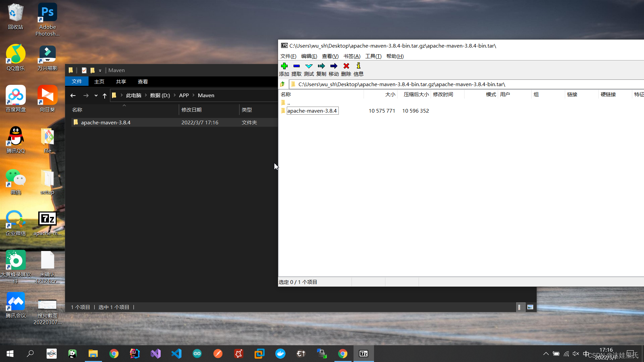Switch to the 主页 tab in Explorer
The image size is (644, 362).
point(99,81)
